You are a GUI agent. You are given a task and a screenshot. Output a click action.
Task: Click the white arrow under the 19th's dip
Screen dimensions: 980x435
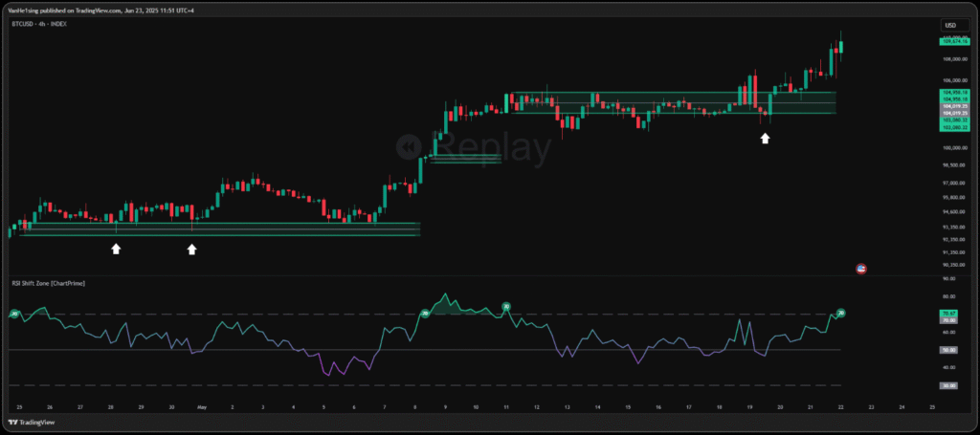[x=765, y=139]
